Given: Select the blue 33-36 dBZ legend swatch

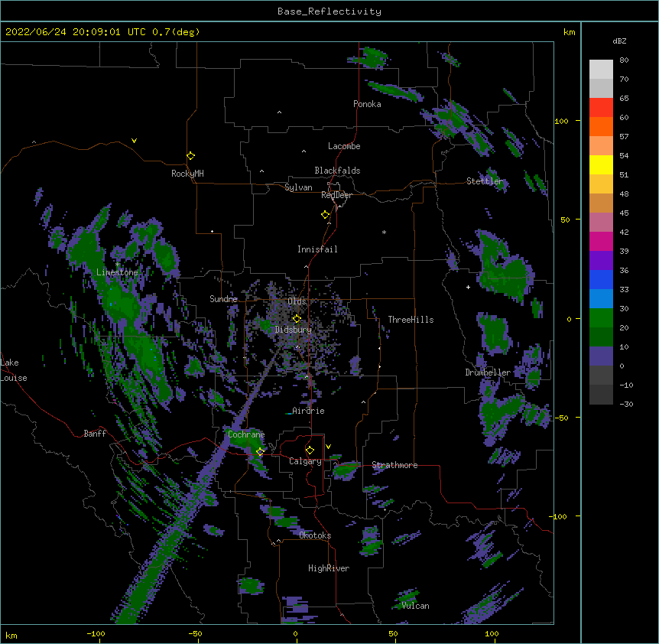Looking at the screenshot, I should pos(601,280).
